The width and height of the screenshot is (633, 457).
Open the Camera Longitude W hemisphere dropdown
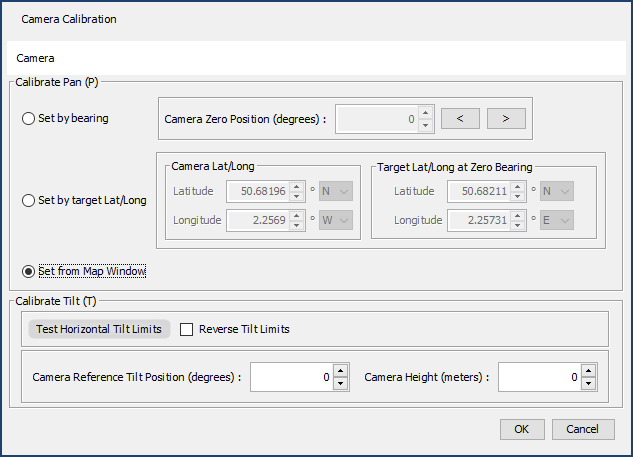tap(336, 220)
